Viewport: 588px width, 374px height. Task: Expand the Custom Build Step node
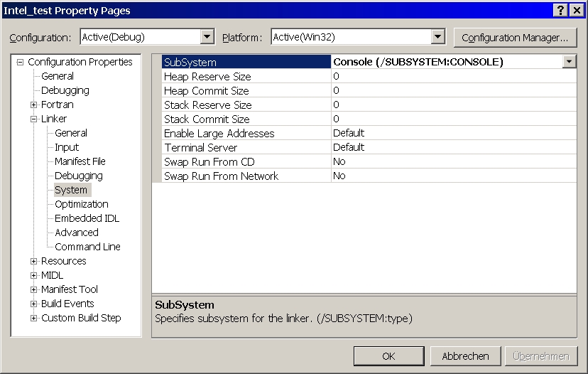(33, 318)
